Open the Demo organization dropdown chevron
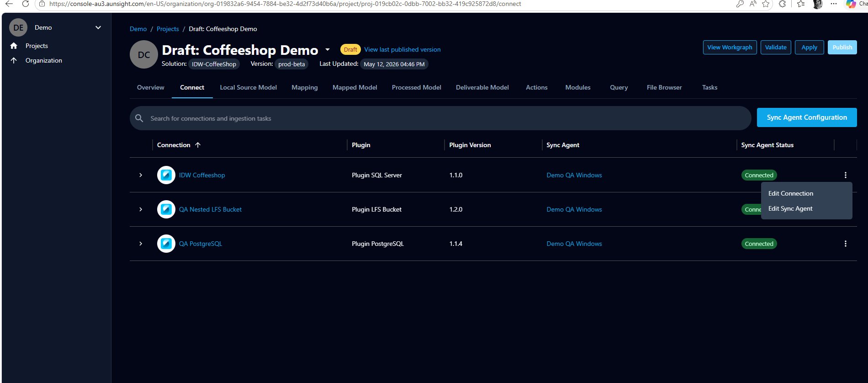This screenshot has width=868, height=383. 98,27
